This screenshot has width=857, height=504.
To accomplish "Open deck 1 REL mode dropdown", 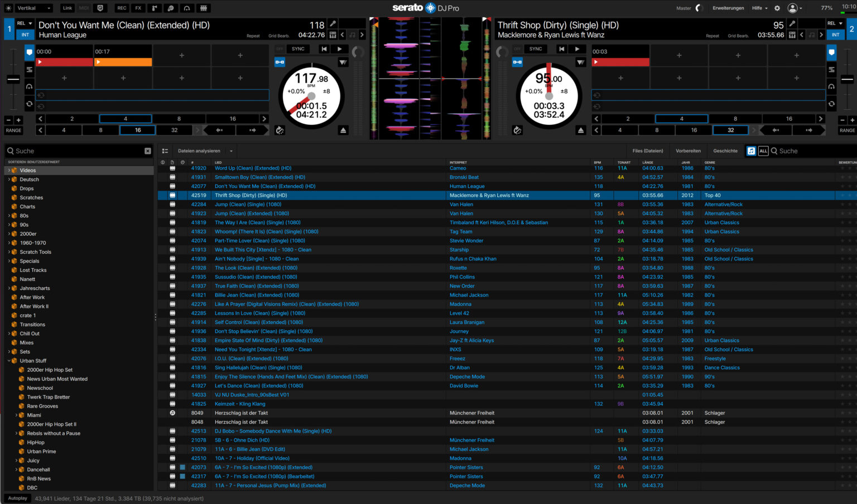I will pos(25,23).
